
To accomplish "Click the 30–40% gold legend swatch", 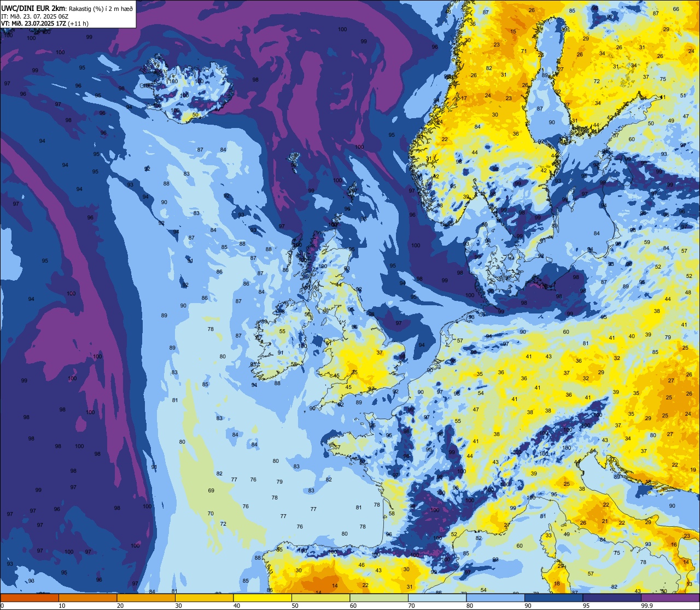I will pos(204,597).
